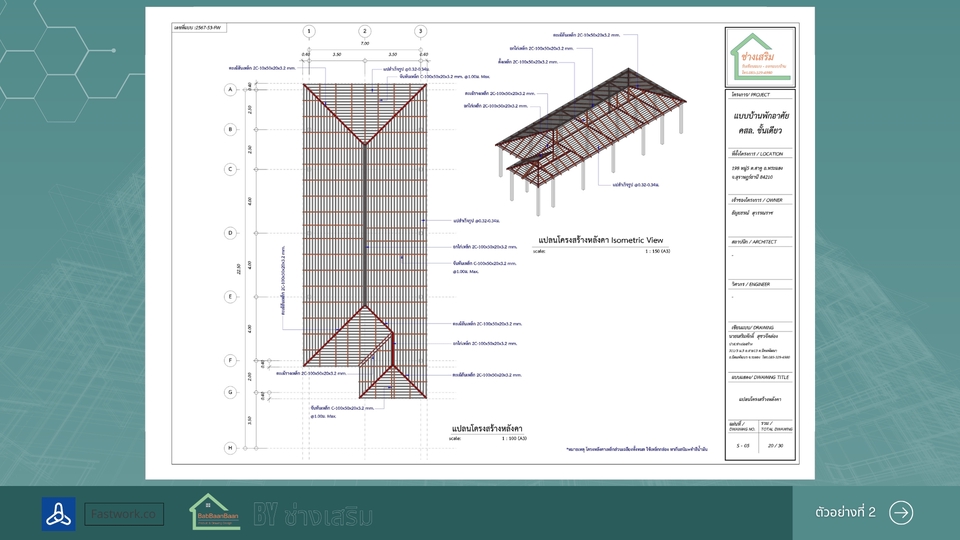Click grid column marker 1

[x=309, y=31]
